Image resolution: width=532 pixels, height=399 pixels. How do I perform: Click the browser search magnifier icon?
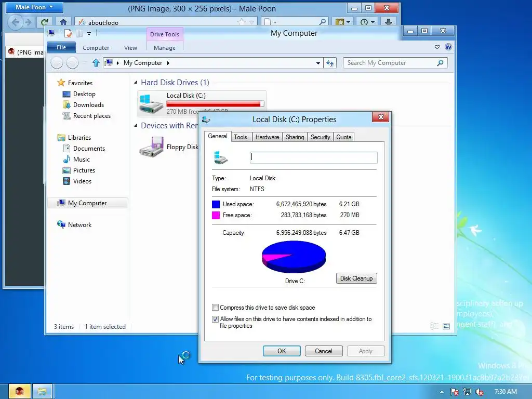[323, 22]
